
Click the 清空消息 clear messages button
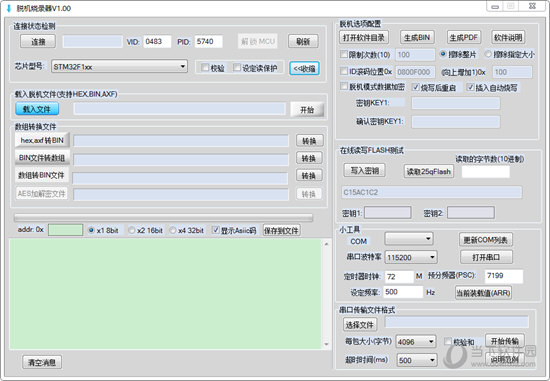click(x=42, y=362)
